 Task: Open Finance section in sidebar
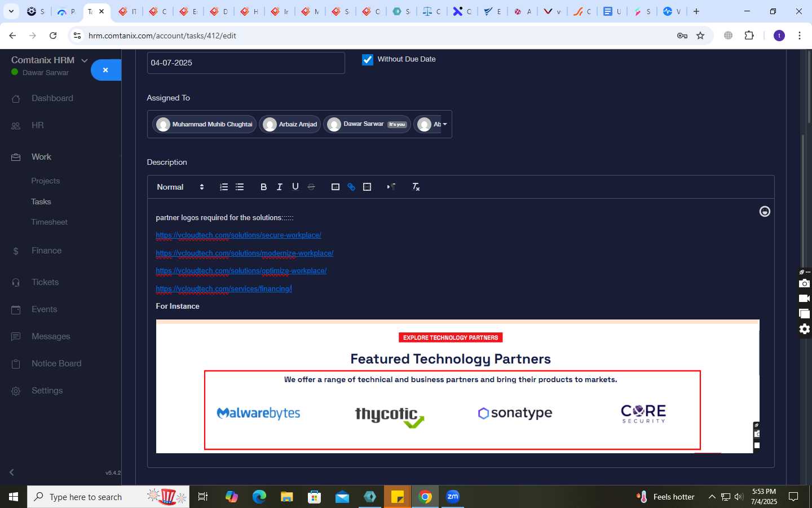point(47,251)
